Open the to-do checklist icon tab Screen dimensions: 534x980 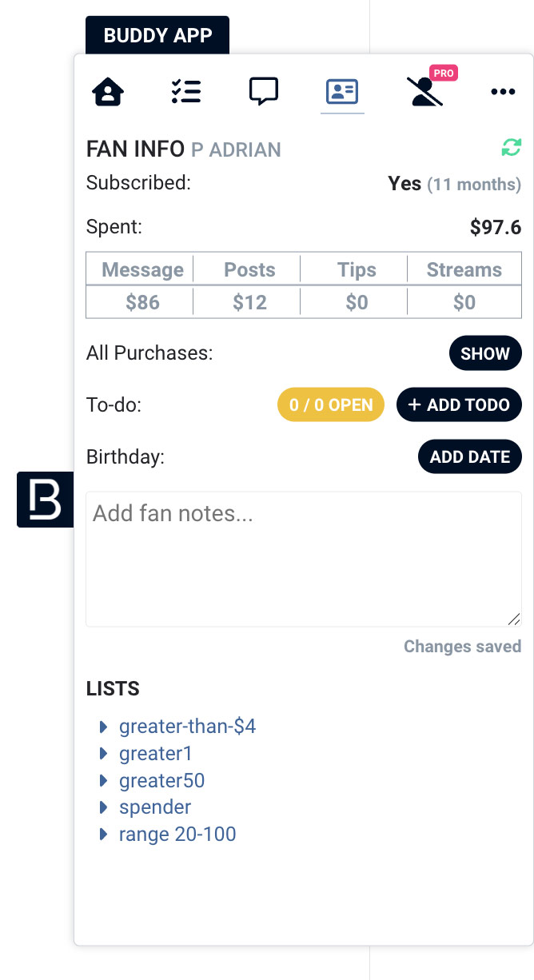pos(185,92)
